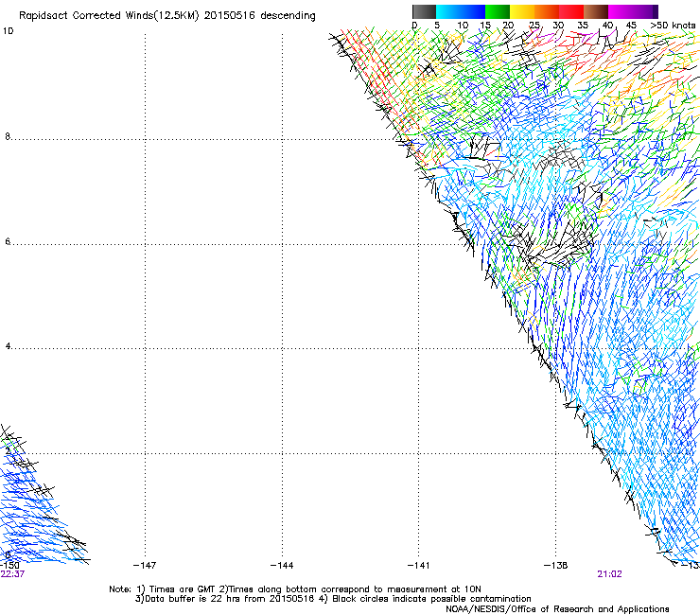Click the latitude label '8' on left axis
Screen dimensions: 700x615
(8, 136)
